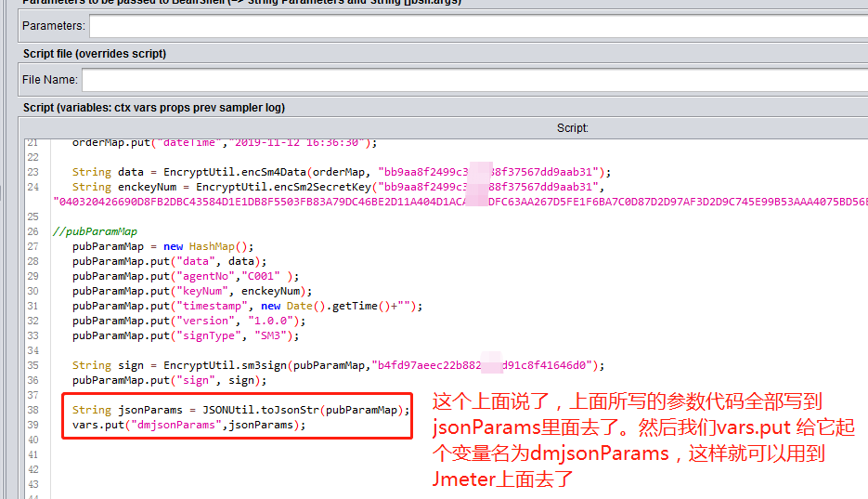Click the pubParamMap.put("keyNum", enckeyNum) line
868x499 pixels.
pyautogui.click(x=192, y=291)
